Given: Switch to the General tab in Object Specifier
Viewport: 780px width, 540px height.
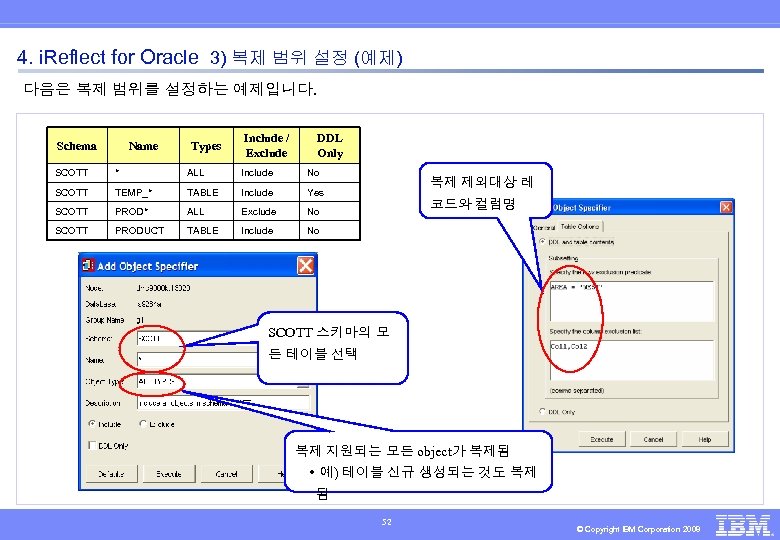Looking at the screenshot, I should pyautogui.click(x=544, y=227).
